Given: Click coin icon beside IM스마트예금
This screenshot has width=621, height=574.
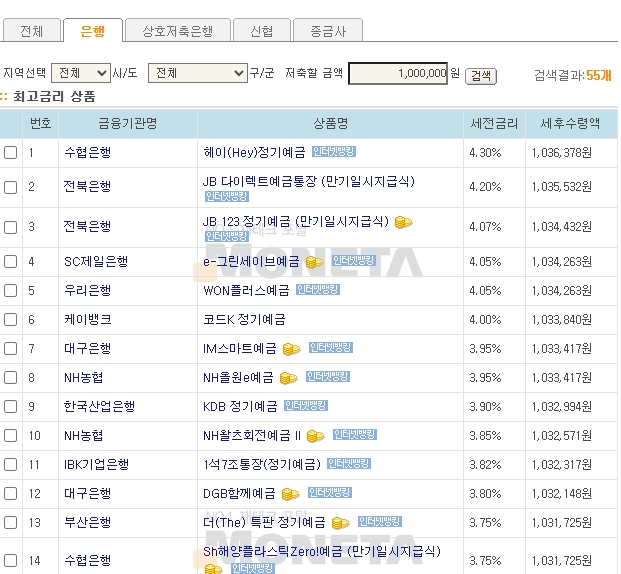Looking at the screenshot, I should [x=291, y=349].
